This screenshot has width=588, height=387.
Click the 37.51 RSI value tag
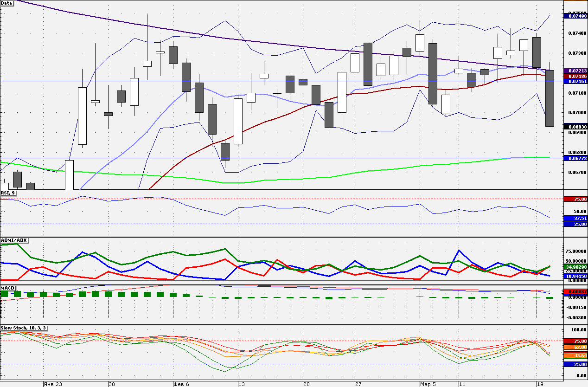[575, 218]
